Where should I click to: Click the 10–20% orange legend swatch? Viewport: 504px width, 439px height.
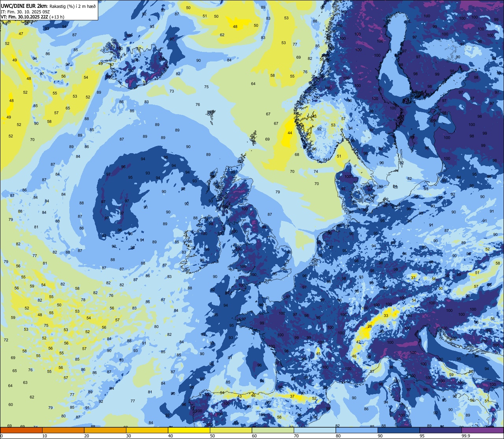63,430
